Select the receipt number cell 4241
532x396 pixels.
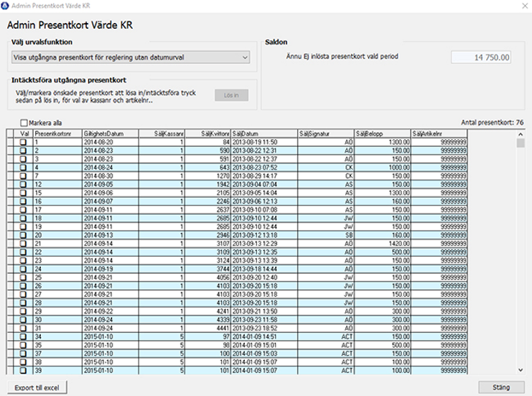point(207,311)
